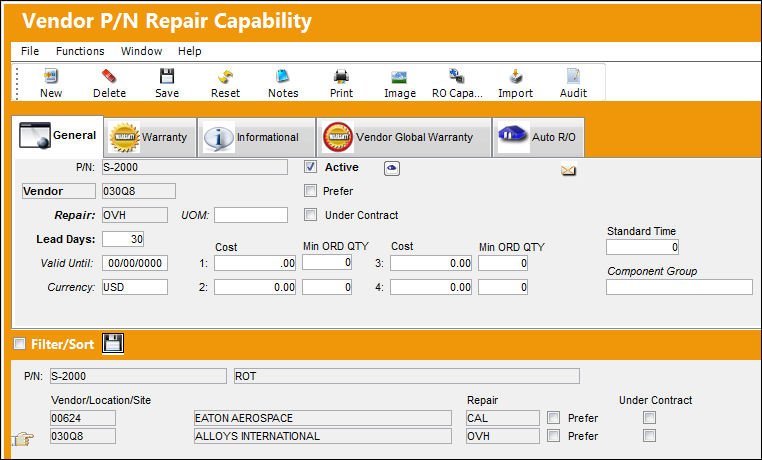Screen dimensions: 762x460
Task: Click the Audit toolbar icon
Action: click(x=573, y=76)
